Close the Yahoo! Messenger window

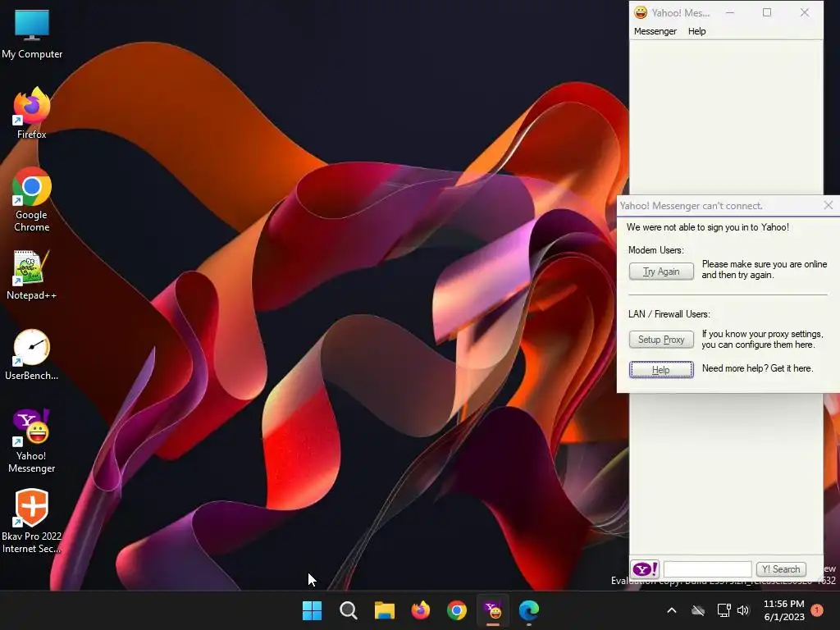(x=805, y=12)
